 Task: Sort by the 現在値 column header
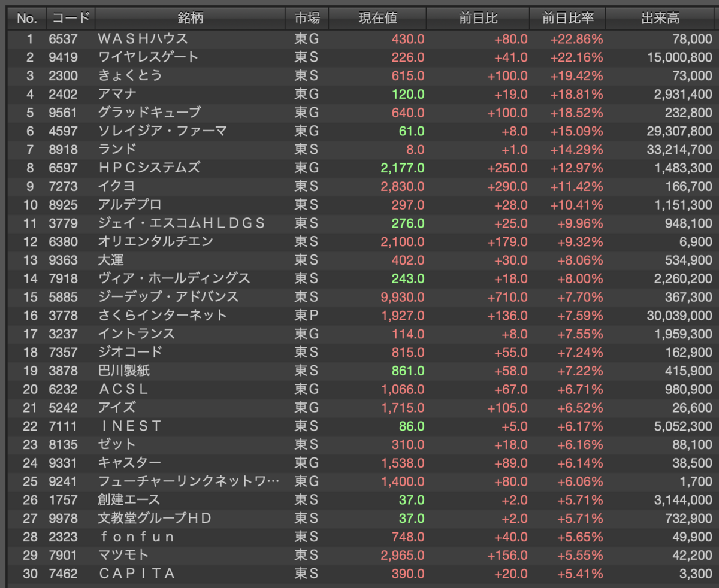[x=378, y=19]
